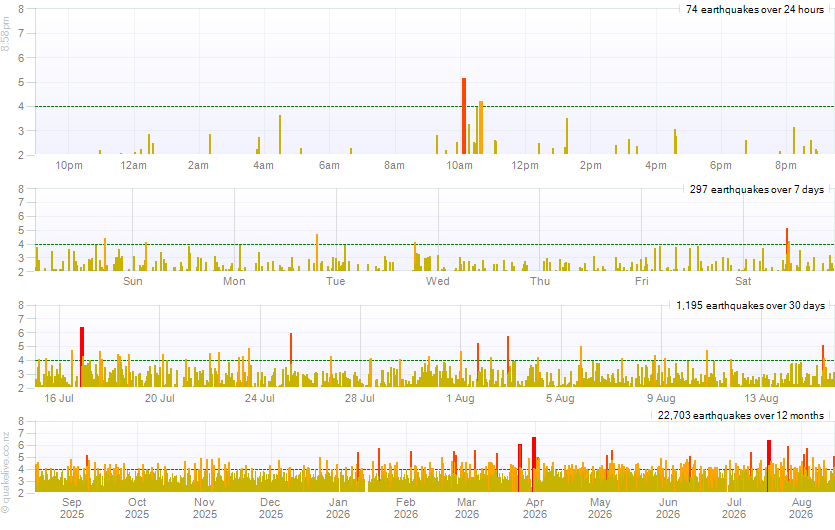Click the Fri day label
The height and width of the screenshot is (530, 835).
(x=642, y=281)
